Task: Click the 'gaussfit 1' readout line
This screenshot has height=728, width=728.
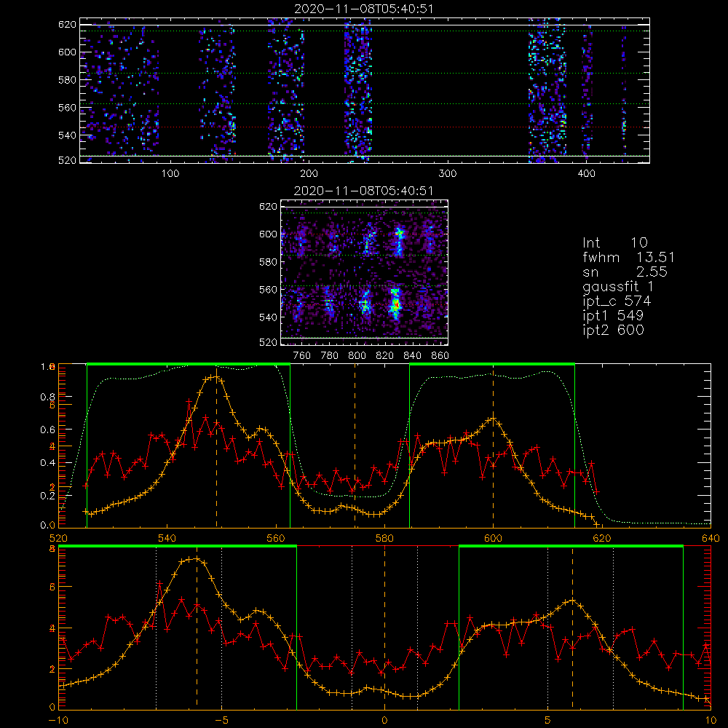Action: tap(618, 287)
